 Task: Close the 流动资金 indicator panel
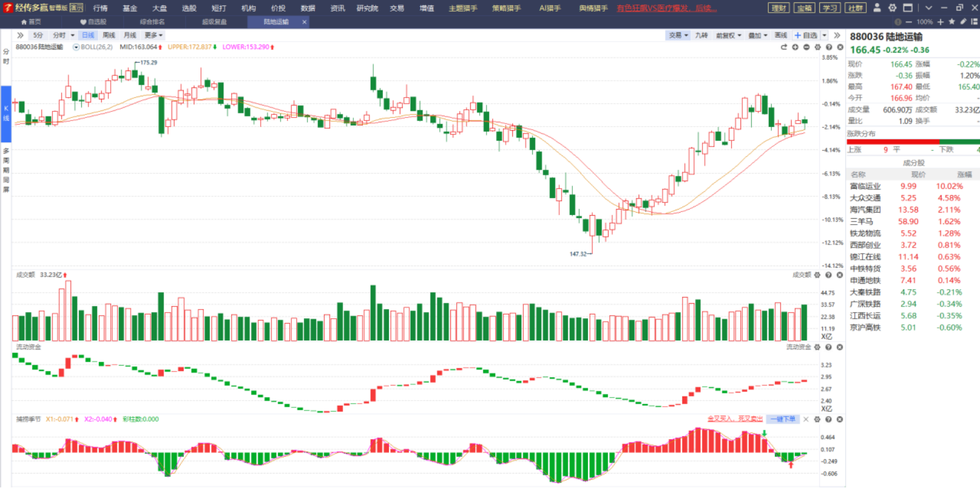click(840, 347)
